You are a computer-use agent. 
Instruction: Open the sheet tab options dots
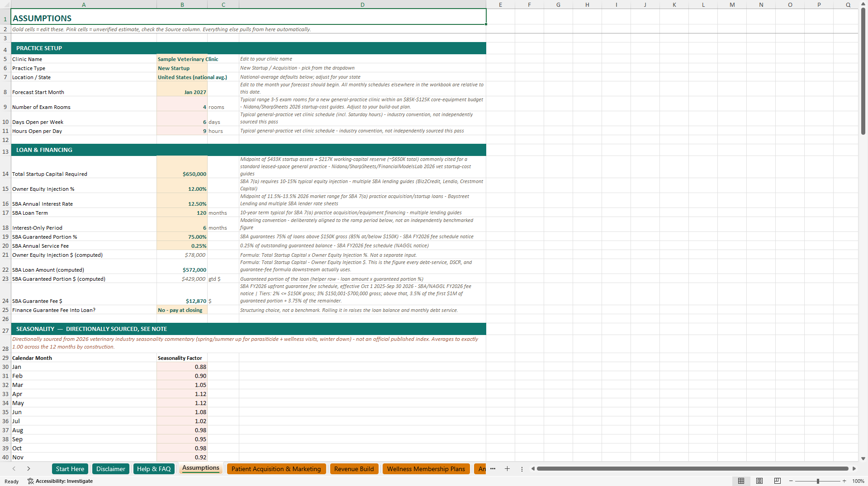point(522,469)
